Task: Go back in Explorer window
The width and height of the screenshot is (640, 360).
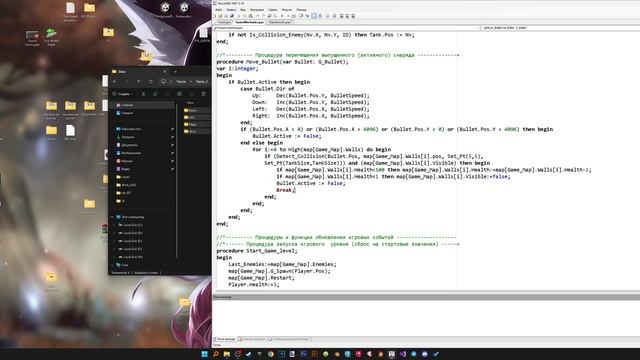Action: click(x=114, y=82)
